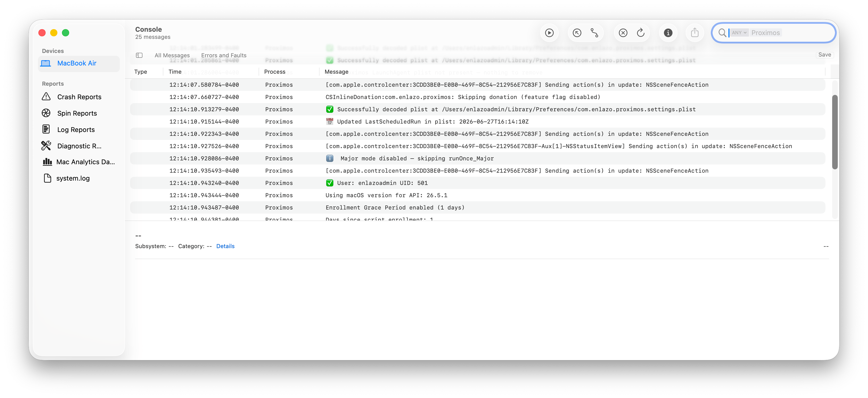Open the ANY search filter dropdown
The height and width of the screenshot is (398, 868).
tap(739, 33)
